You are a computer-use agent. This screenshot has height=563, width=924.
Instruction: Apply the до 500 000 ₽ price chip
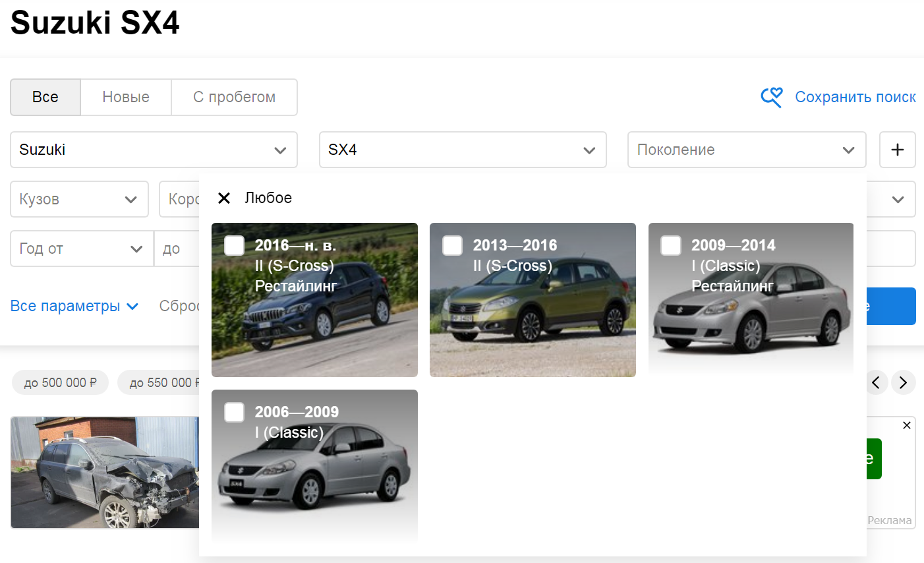pyautogui.click(x=60, y=382)
